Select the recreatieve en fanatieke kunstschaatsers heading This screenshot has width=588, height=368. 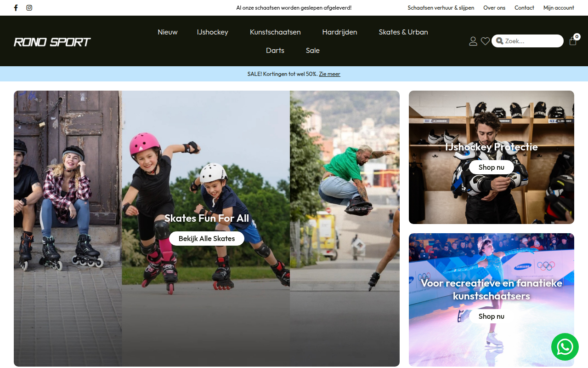[x=492, y=289]
